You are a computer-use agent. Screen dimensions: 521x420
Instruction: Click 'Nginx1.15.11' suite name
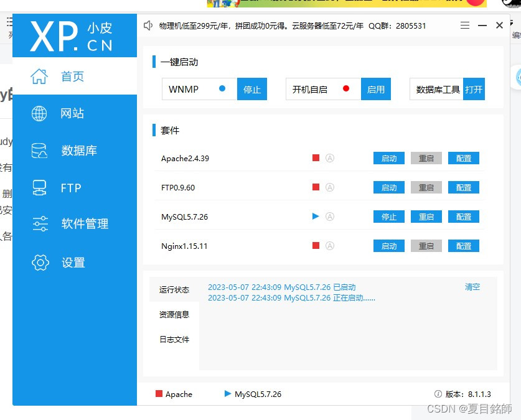click(184, 246)
